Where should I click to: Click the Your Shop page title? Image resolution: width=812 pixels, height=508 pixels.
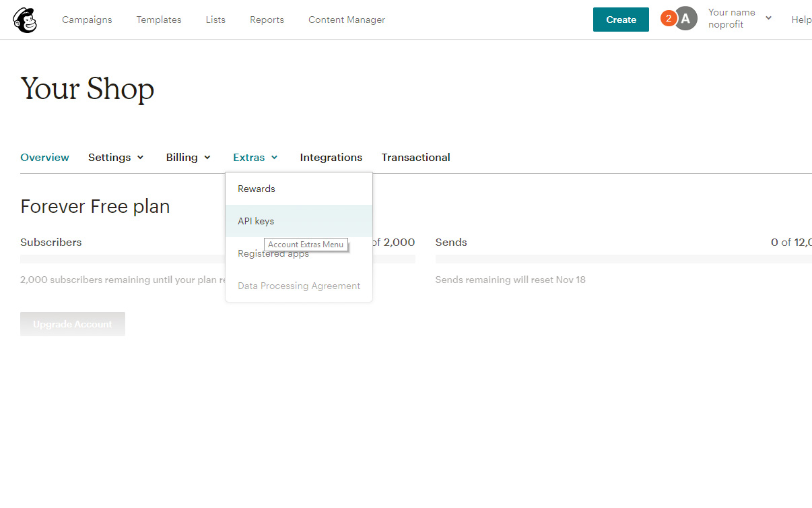pos(88,89)
